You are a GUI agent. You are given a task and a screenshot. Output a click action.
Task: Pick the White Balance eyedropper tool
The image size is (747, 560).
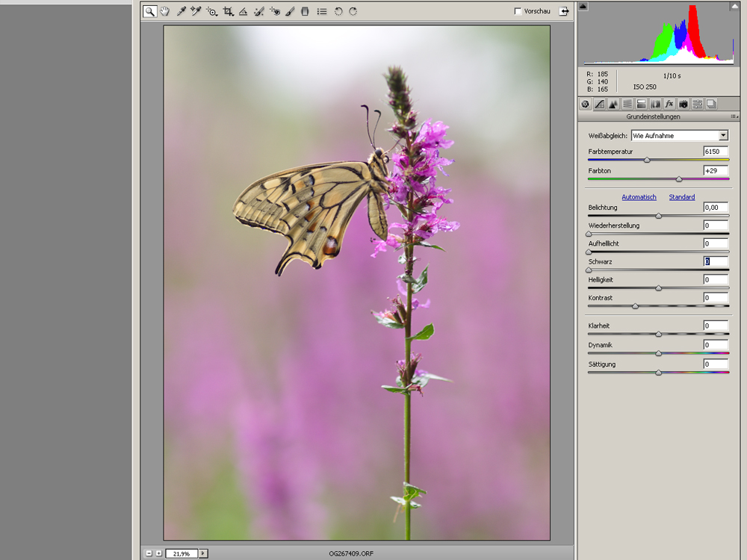pyautogui.click(x=181, y=11)
